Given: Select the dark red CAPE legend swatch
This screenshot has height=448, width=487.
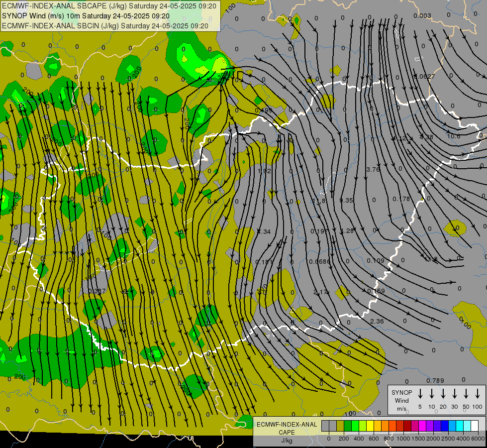Looking at the screenshot, I should (x=407, y=426).
